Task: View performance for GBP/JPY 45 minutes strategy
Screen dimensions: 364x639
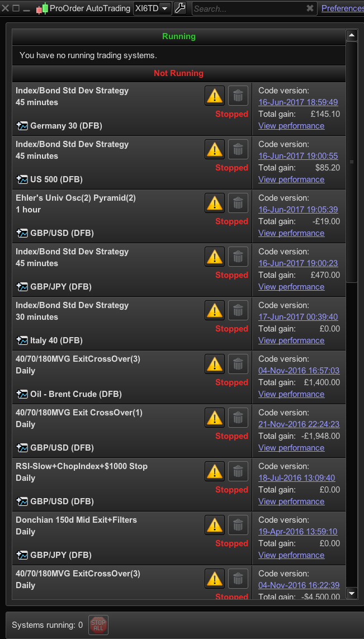Action: 291,286
